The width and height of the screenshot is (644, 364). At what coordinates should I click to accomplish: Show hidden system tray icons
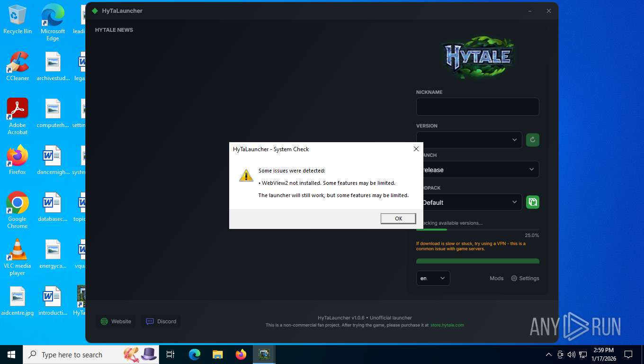tap(549, 355)
